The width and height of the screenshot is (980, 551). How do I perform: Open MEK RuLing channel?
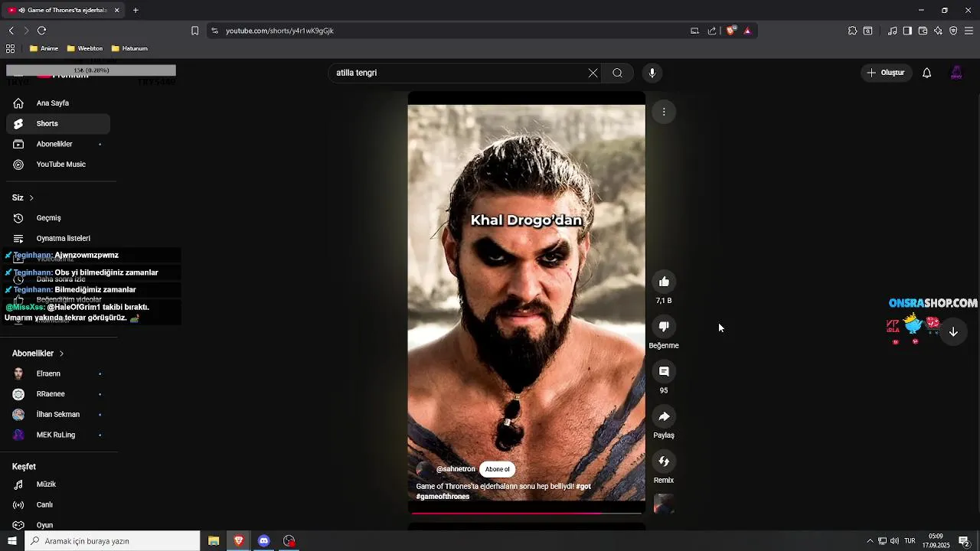[x=58, y=435]
